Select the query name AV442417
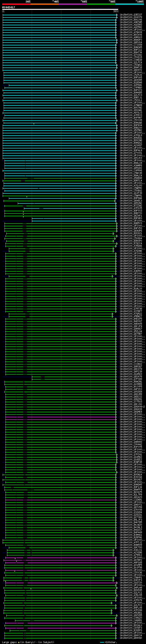Viewport: 146px width, 644px height. [8, 7]
